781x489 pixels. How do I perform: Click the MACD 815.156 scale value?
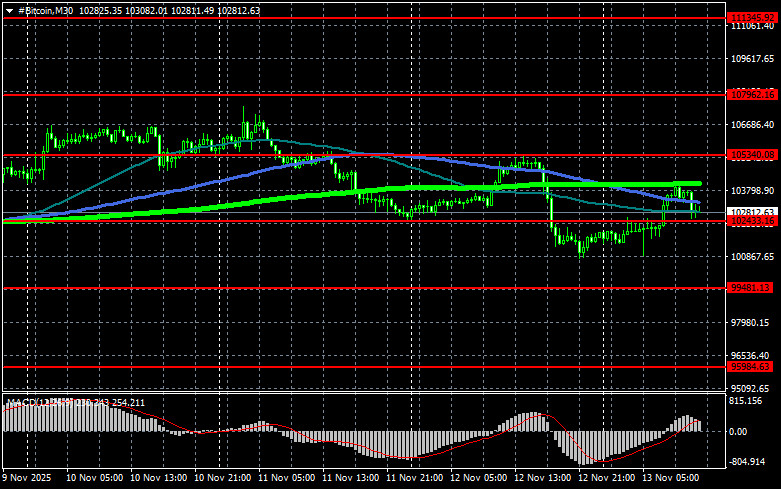[x=746, y=401]
